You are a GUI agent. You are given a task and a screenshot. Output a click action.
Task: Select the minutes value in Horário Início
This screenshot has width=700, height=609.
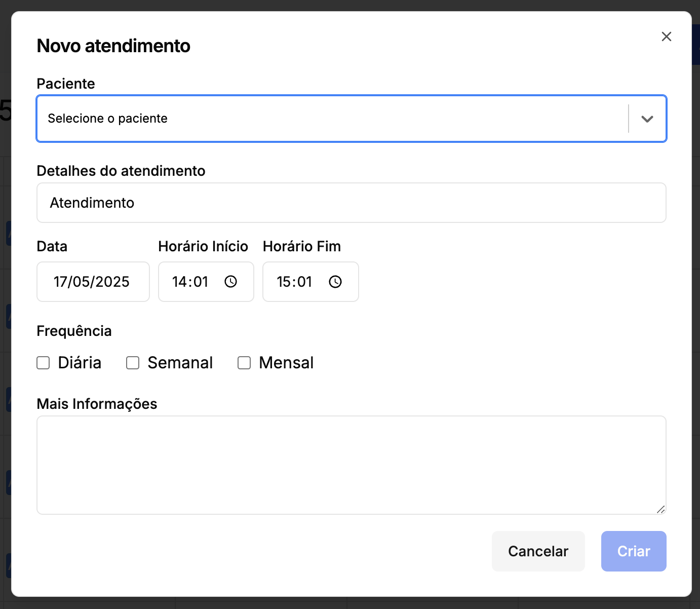201,282
